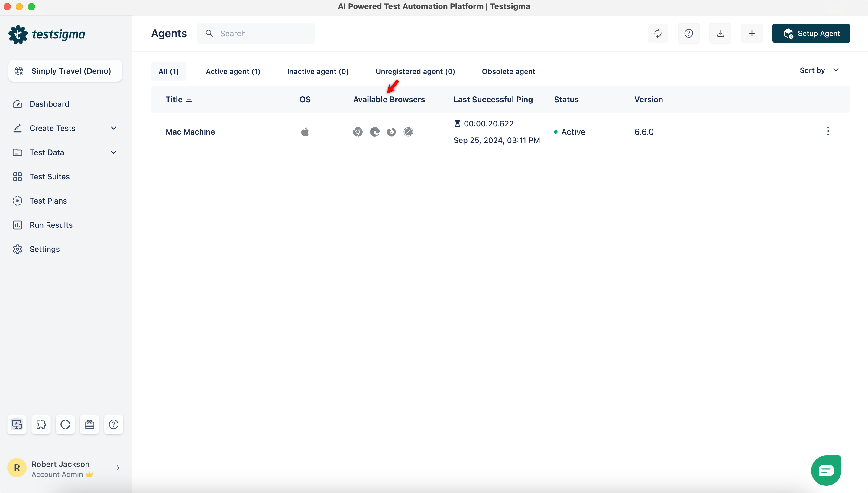Screen dimensions: 868x493
Task: Click the date Sep 25, 2024, 03:11 PM
Action: pyautogui.click(x=497, y=140)
